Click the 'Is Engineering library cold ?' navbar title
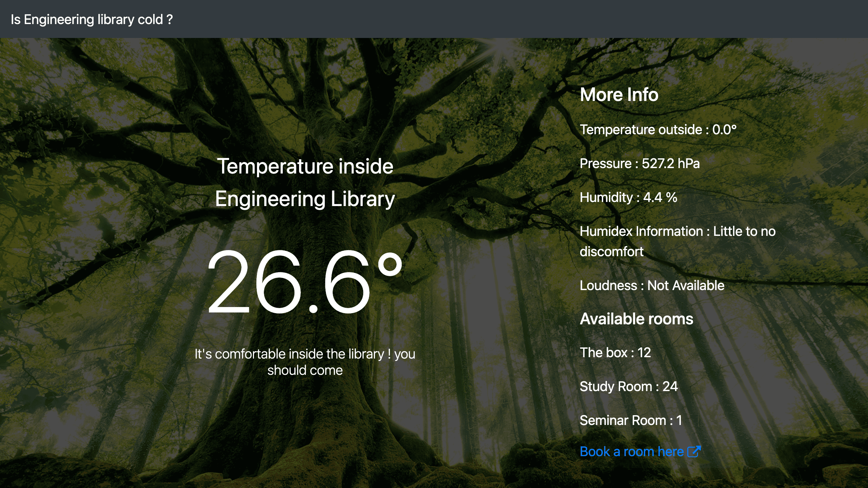The height and width of the screenshot is (488, 868). coord(92,19)
